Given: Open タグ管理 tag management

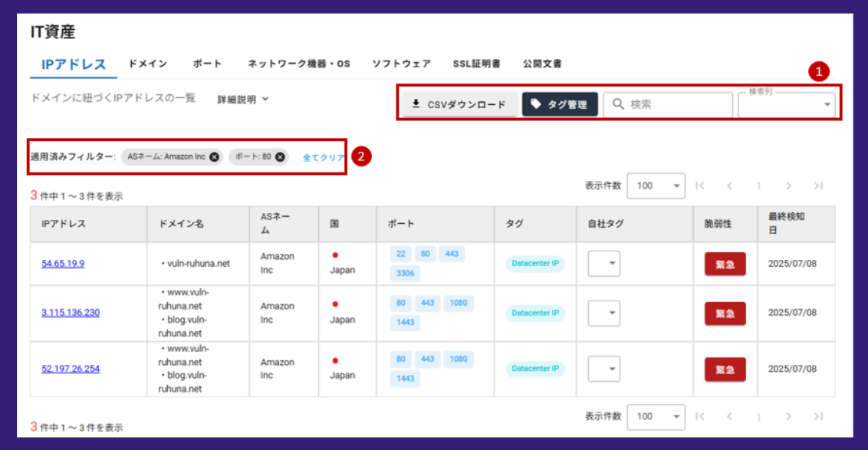Looking at the screenshot, I should (560, 105).
